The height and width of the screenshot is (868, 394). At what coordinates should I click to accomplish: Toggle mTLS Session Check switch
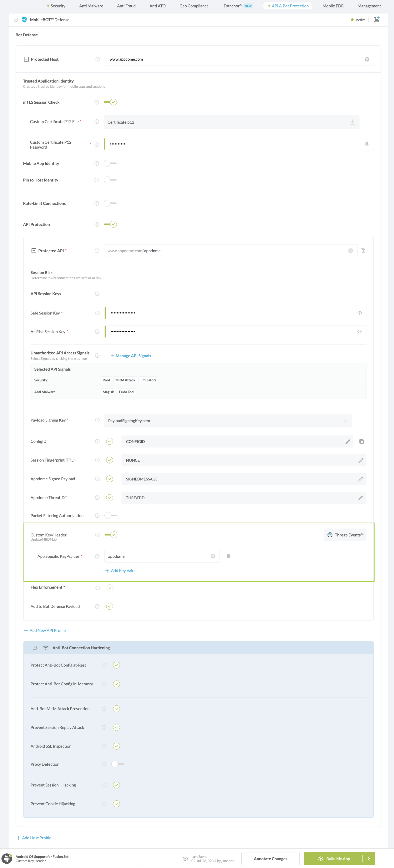[x=110, y=102]
